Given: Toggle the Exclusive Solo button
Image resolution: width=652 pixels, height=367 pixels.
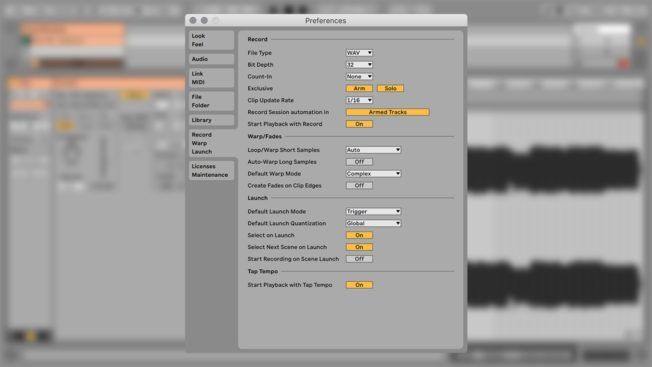Looking at the screenshot, I should [390, 89].
